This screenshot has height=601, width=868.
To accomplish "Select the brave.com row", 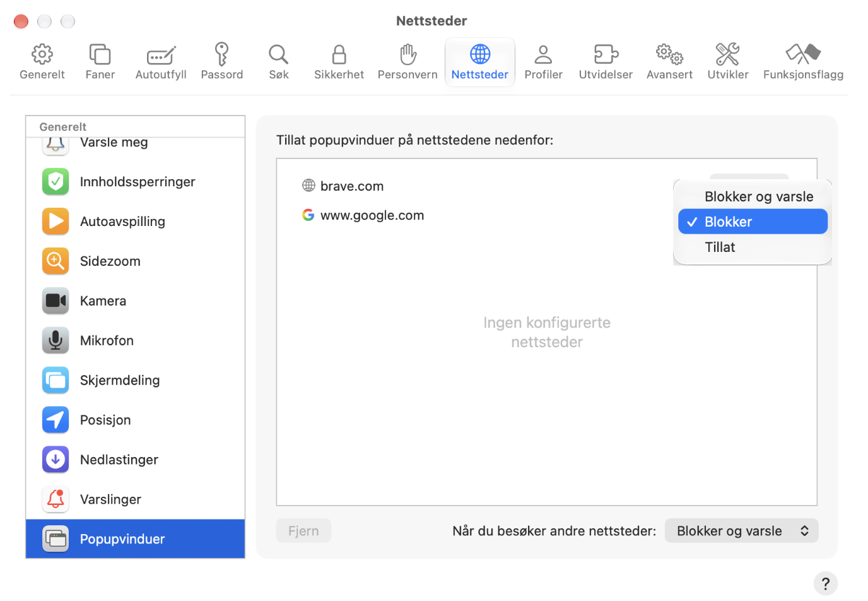I will (x=546, y=186).
